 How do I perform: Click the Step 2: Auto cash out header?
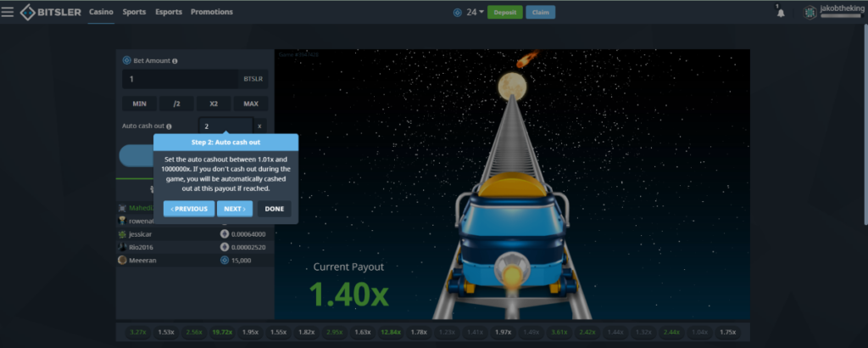(225, 143)
